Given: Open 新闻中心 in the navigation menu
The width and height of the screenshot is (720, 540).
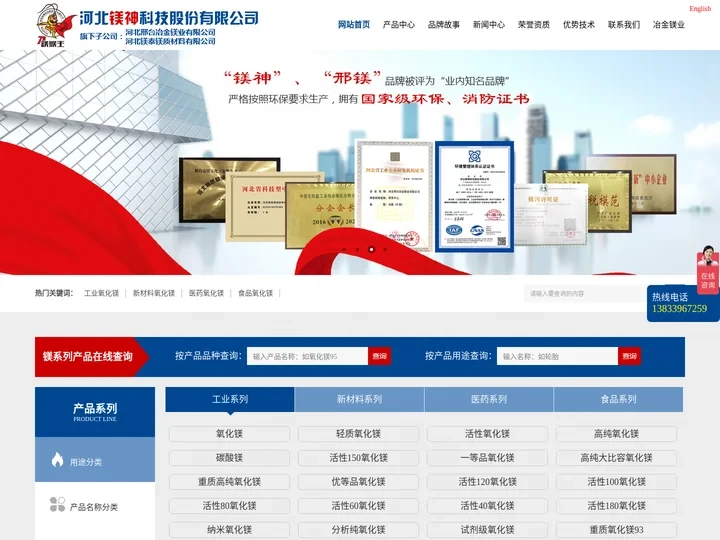Looking at the screenshot, I should pyautogui.click(x=489, y=24).
